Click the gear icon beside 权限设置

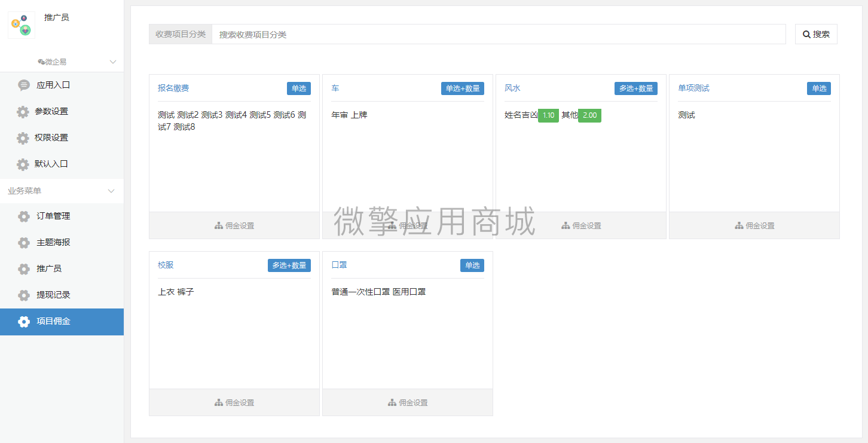tap(23, 138)
